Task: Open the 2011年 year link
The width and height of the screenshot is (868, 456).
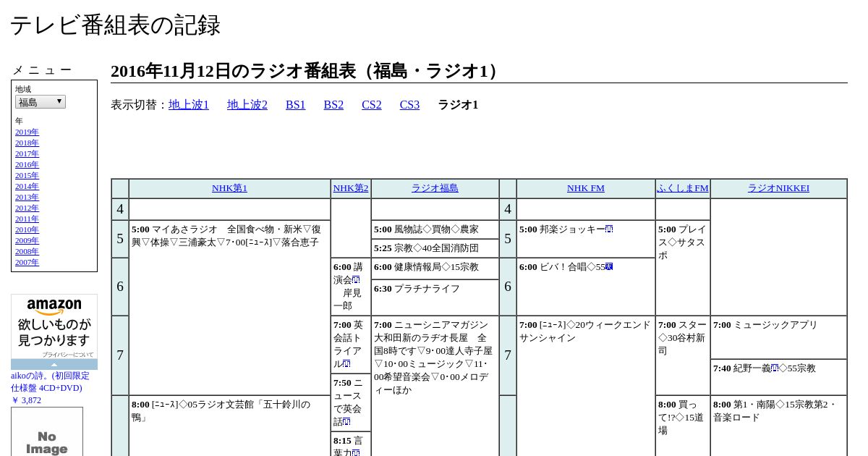Action: [27, 219]
